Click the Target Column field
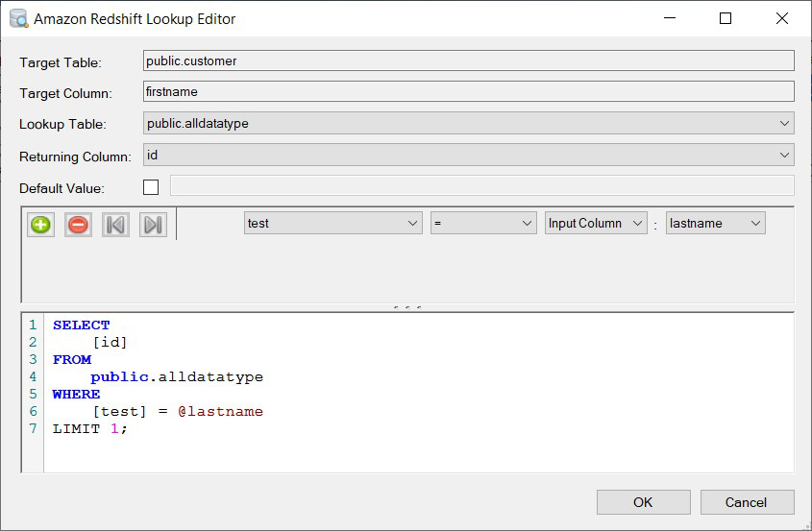 point(468,91)
